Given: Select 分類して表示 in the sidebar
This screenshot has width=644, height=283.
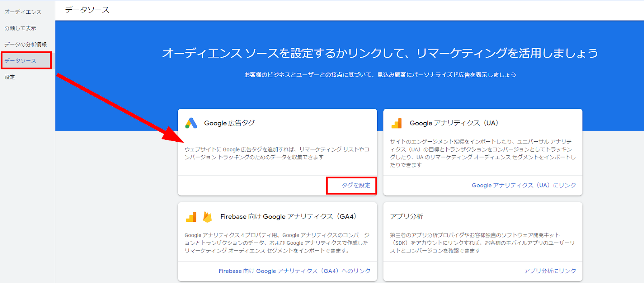Looking at the screenshot, I should point(20,28).
